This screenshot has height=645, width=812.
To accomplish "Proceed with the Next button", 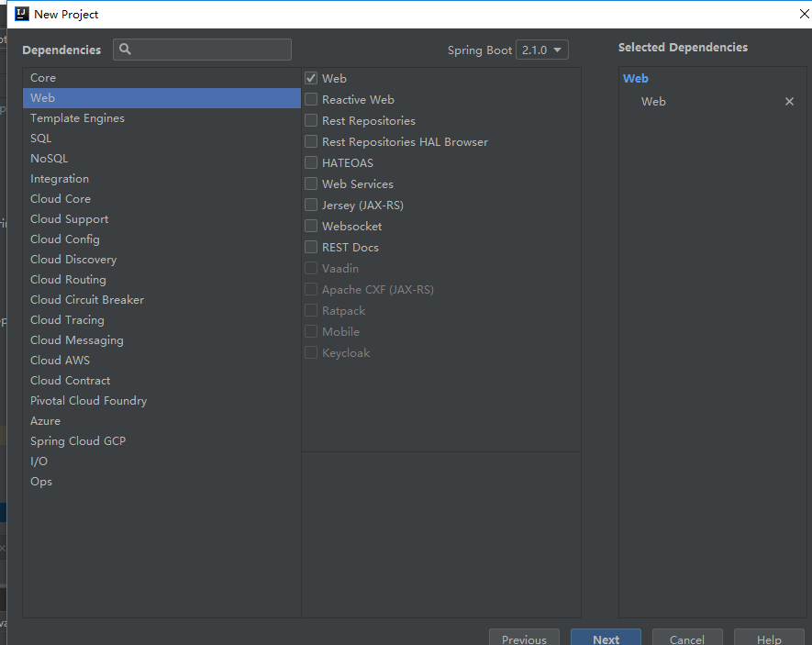I will click(606, 639).
